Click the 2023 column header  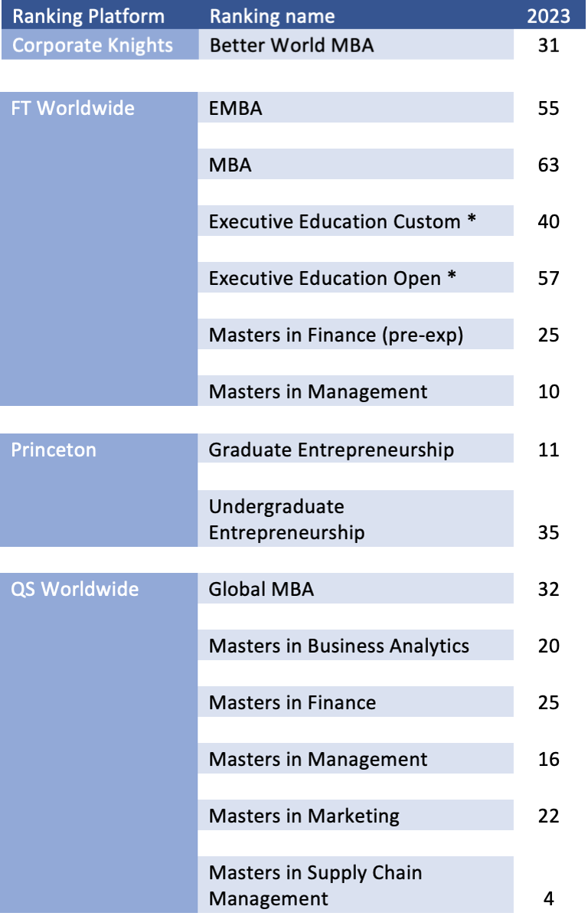coord(548,16)
